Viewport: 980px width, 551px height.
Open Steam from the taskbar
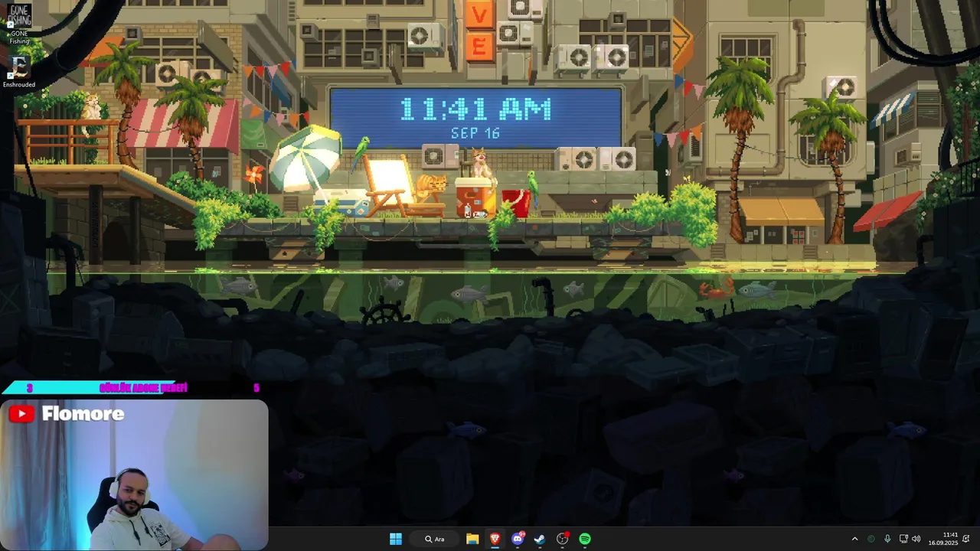click(540, 539)
